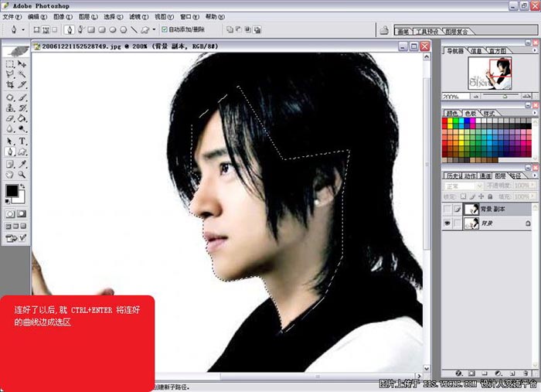Select the Rectangular Marquee tool

(10, 63)
